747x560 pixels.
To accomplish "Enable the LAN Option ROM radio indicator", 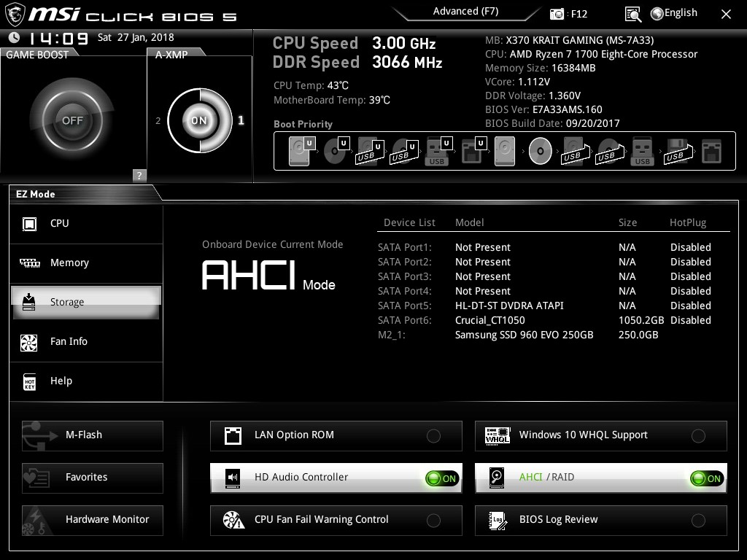I will click(433, 435).
